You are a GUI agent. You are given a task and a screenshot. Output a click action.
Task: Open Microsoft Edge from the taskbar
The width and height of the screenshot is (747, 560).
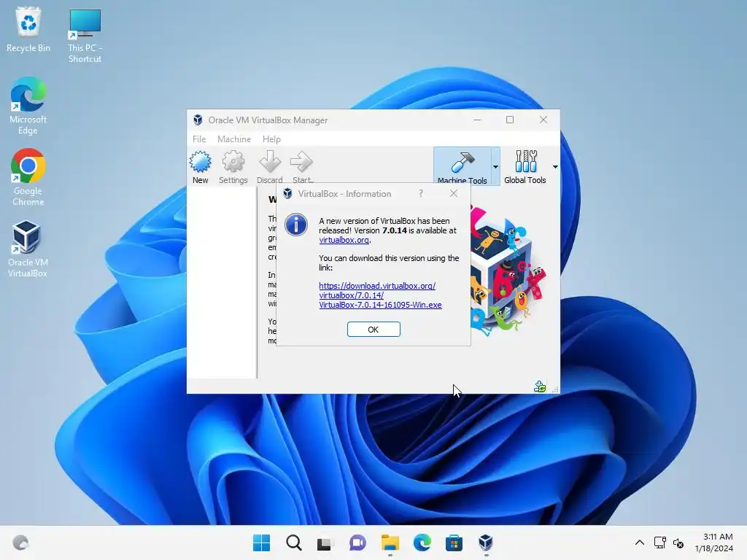pyautogui.click(x=422, y=542)
